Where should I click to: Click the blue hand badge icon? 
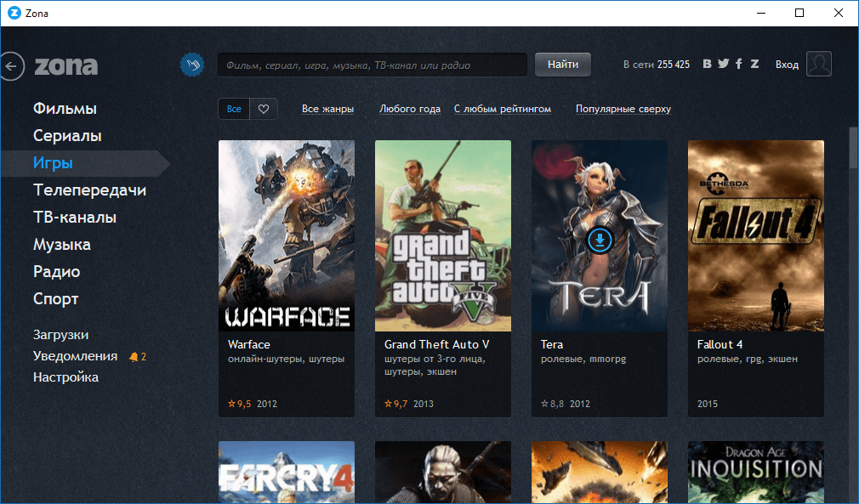(191, 65)
